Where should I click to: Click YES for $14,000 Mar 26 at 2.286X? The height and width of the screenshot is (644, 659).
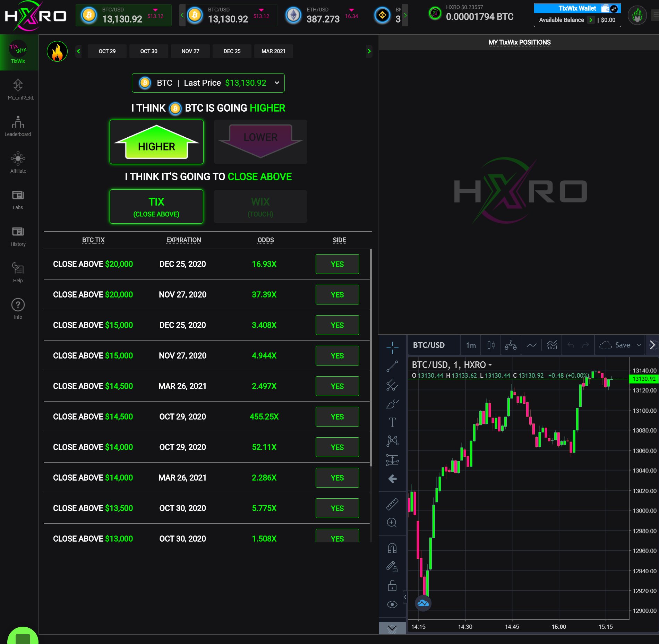click(x=337, y=478)
